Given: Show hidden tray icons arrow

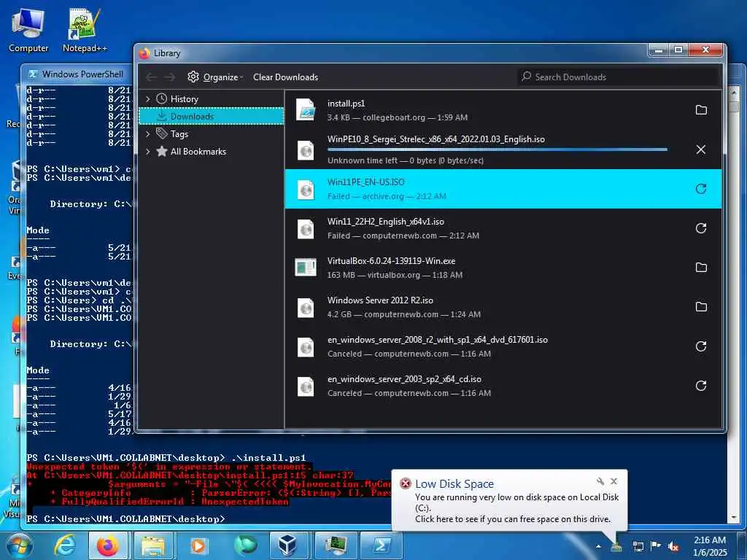Looking at the screenshot, I should (598, 547).
